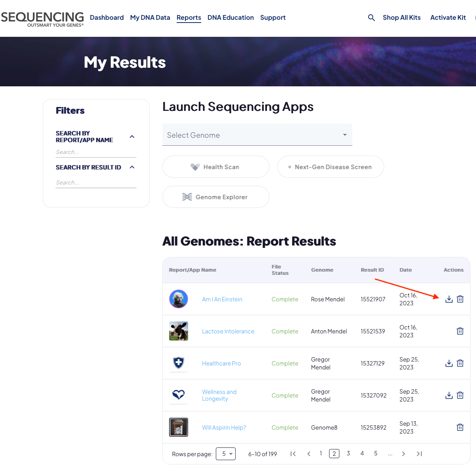Viewport: 476px width, 472px height.
Task: Open the Will Aspirin Help? report
Action: [x=224, y=428]
